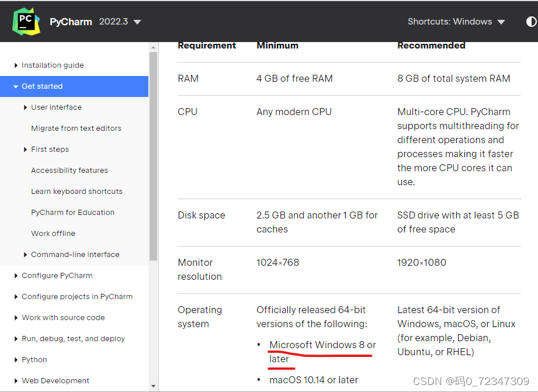Image resolution: width=538 pixels, height=392 pixels.
Task: Click 'macOS 10.14 or later' text
Action: tap(314, 380)
